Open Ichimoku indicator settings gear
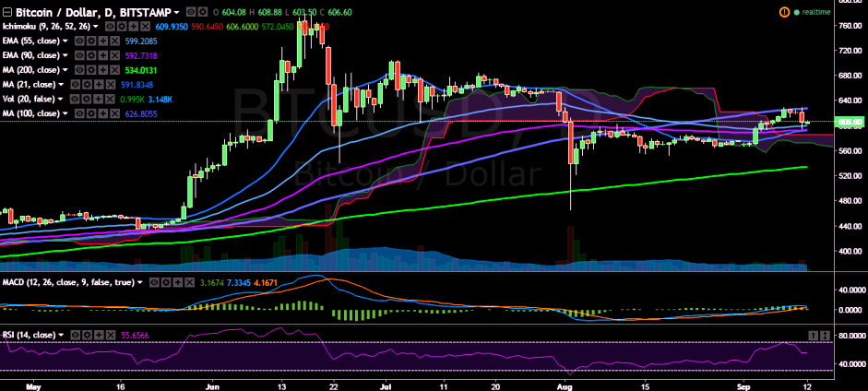The height and width of the screenshot is (391, 868). [x=122, y=27]
